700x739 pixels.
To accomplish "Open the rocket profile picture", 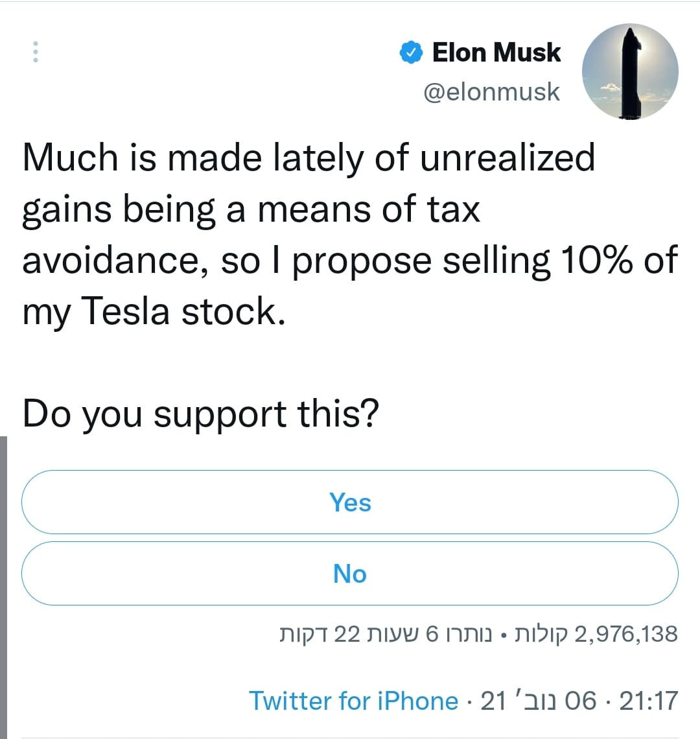I will coord(629,72).
